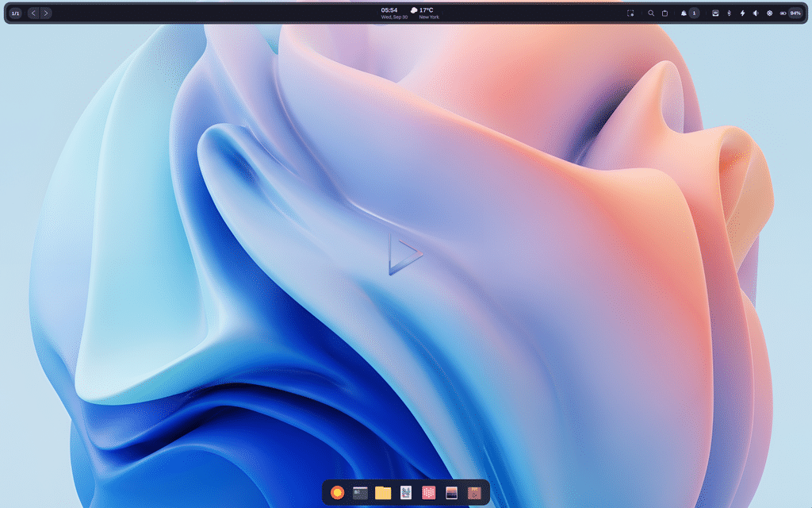Click the battery icon in top bar

[x=783, y=13]
